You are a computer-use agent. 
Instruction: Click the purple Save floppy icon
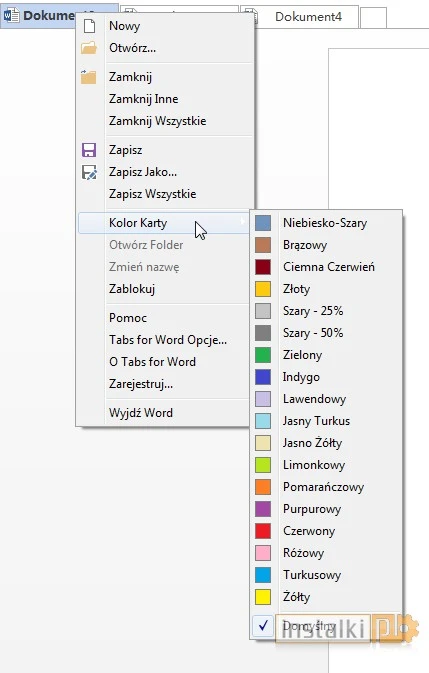pos(89,150)
